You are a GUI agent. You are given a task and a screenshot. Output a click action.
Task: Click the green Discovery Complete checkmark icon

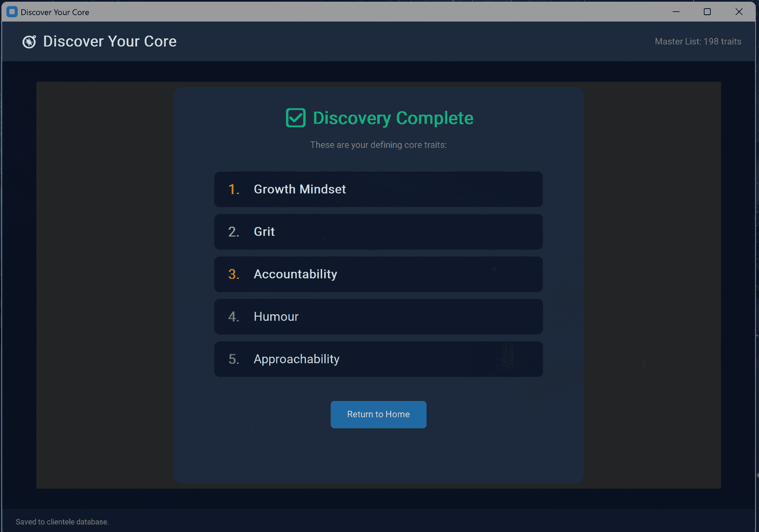296,118
